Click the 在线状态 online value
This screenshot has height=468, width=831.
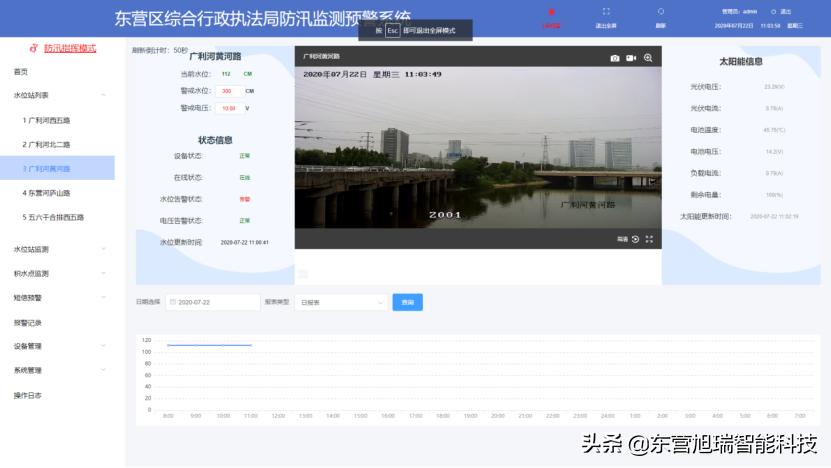pos(244,178)
